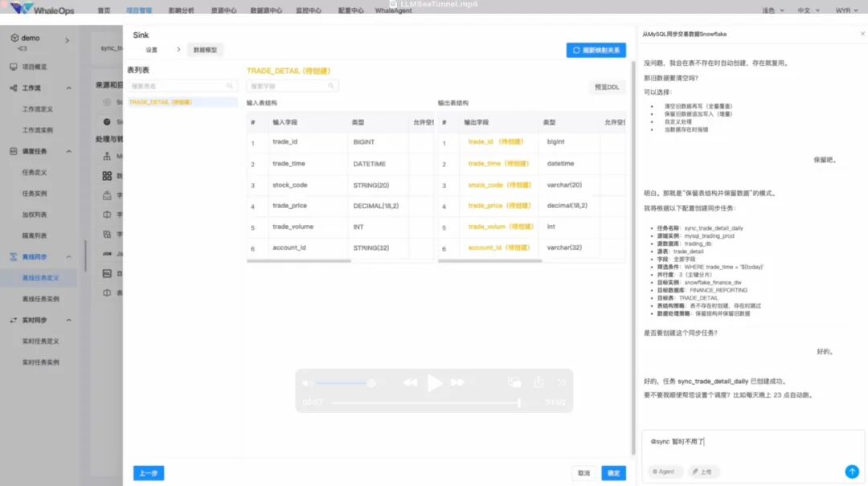The height and width of the screenshot is (486, 868).
Task: Open the theme dropdown in top bar
Action: [x=773, y=10]
